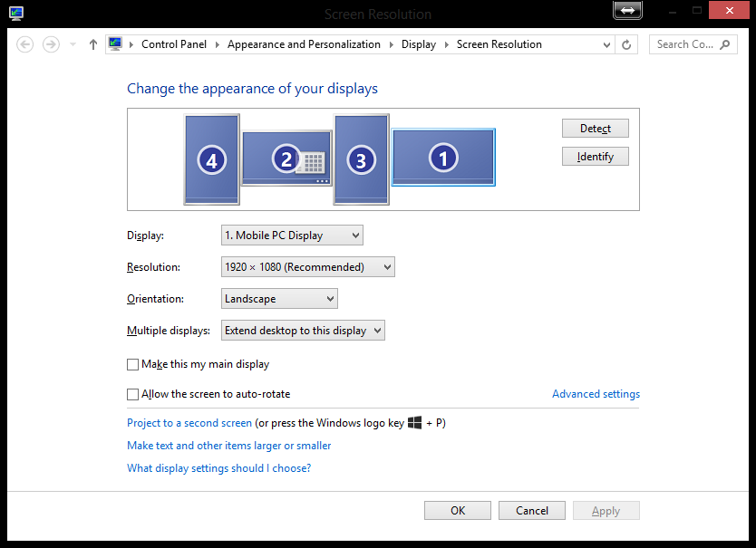Click the Apply button
The height and width of the screenshot is (548, 756).
coord(606,510)
